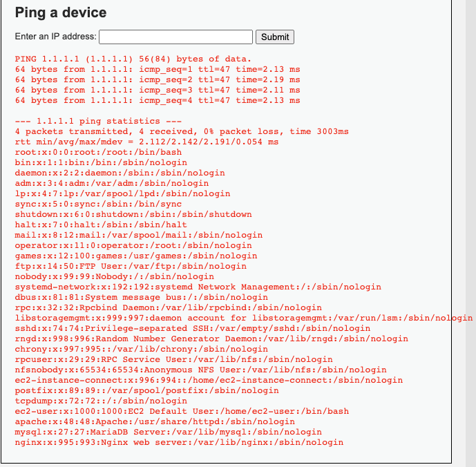This screenshot has height=467, width=476.
Task: Click the 'rtt min/avg/max/mdev' line
Action: (146, 142)
